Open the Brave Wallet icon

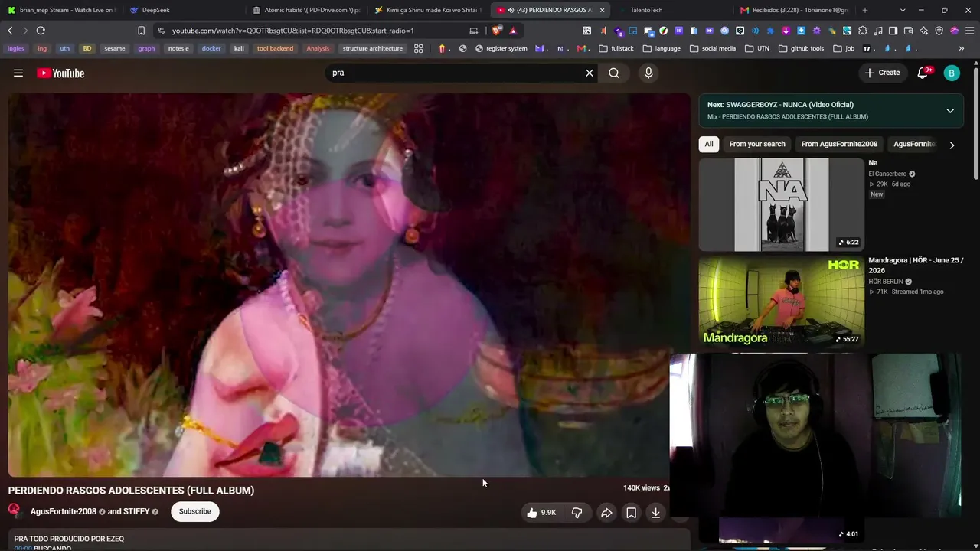click(x=909, y=31)
